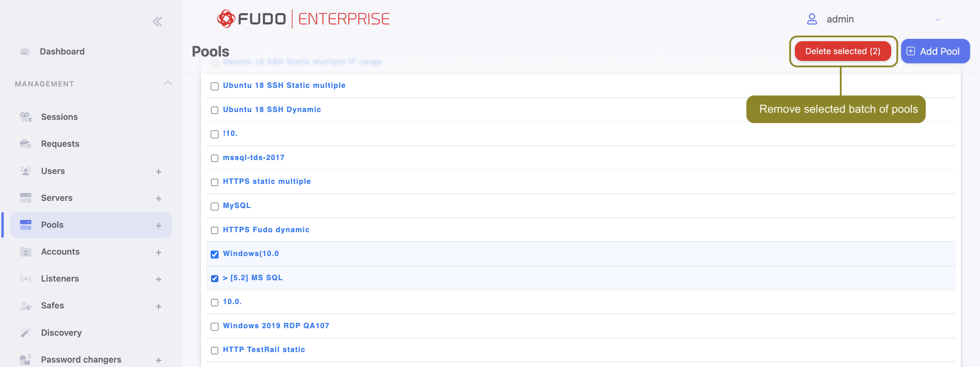Open Sessions via its camera icon
The height and width of the screenshot is (367, 980).
(x=26, y=117)
